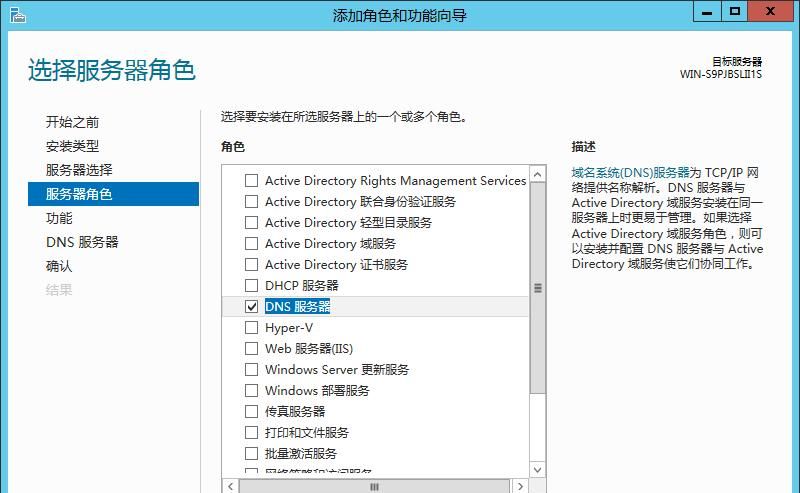The width and height of the screenshot is (800, 493).
Task: Check Active Directory 联合身份验证服务 role
Action: point(252,202)
